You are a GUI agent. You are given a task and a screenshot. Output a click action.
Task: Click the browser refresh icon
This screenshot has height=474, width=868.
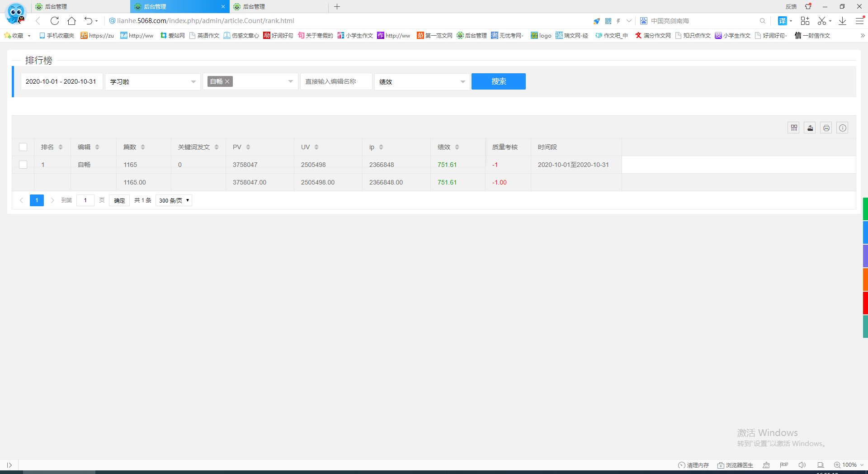(55, 21)
